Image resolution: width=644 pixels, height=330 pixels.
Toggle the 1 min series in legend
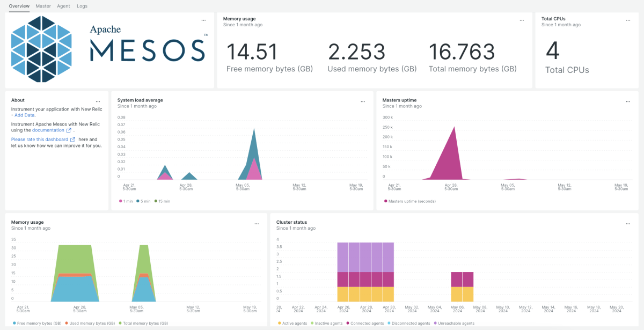125,201
